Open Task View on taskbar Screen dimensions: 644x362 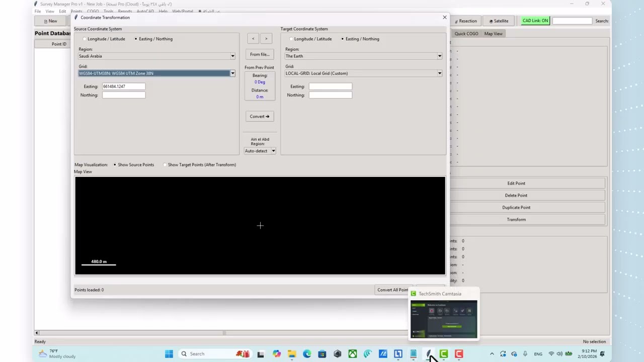pyautogui.click(x=261, y=354)
